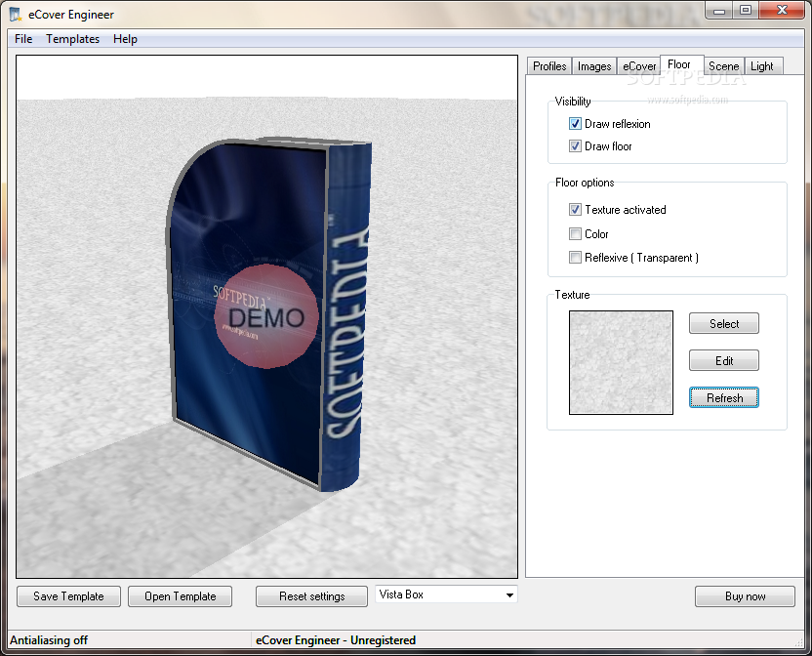Select the Floor tab
This screenshot has width=812, height=656.
click(x=679, y=64)
